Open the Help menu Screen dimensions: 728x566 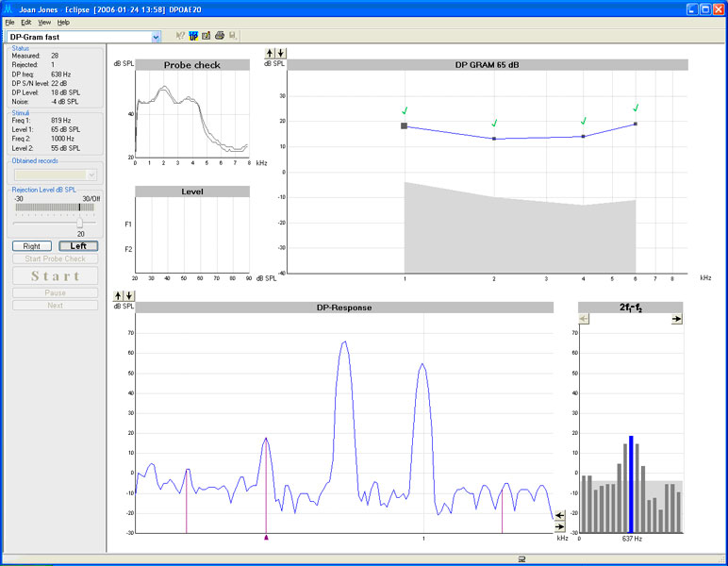(63, 23)
